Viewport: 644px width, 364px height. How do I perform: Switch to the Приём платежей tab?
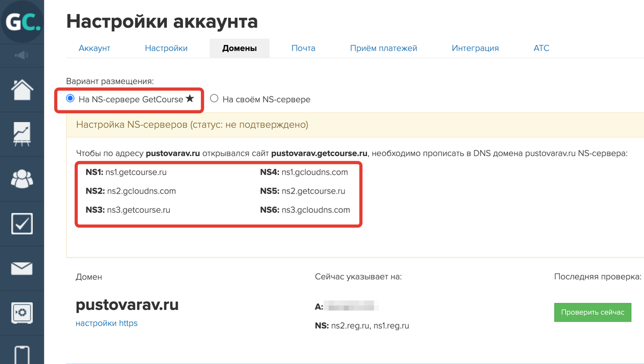384,48
